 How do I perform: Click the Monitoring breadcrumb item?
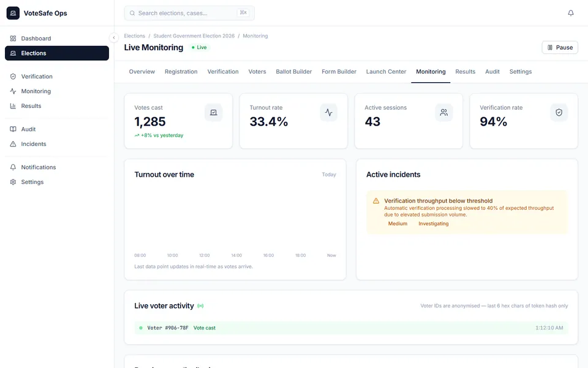coord(255,36)
